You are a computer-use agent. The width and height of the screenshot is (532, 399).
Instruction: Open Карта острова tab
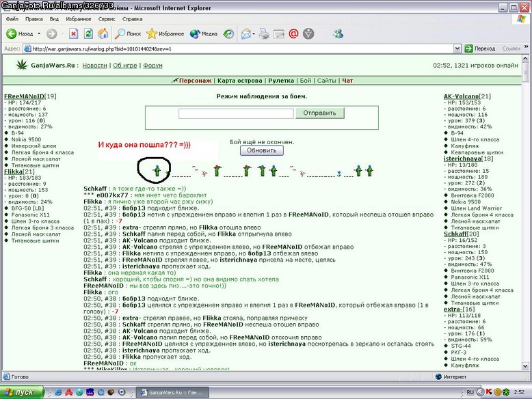pos(239,81)
